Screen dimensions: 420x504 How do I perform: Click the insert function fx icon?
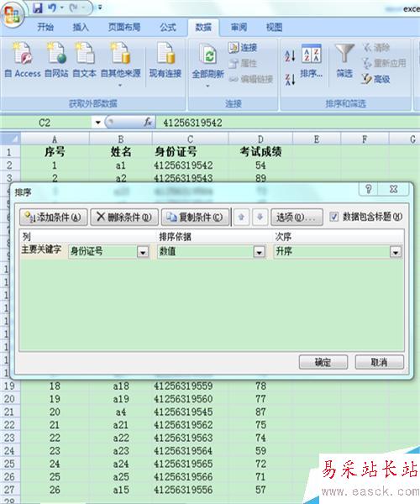(x=148, y=122)
